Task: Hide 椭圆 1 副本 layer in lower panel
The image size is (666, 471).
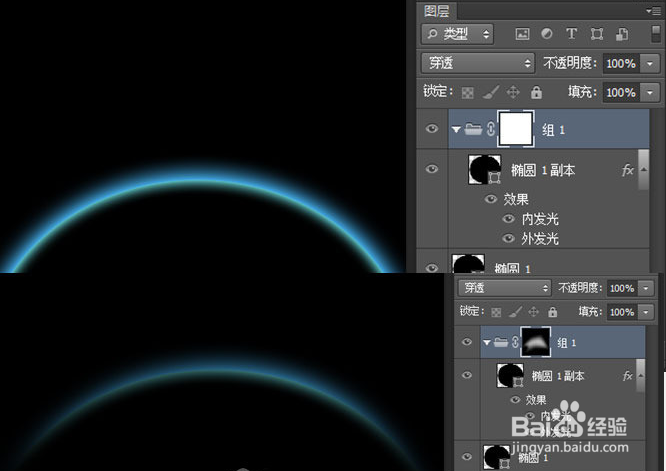Action: [467, 375]
